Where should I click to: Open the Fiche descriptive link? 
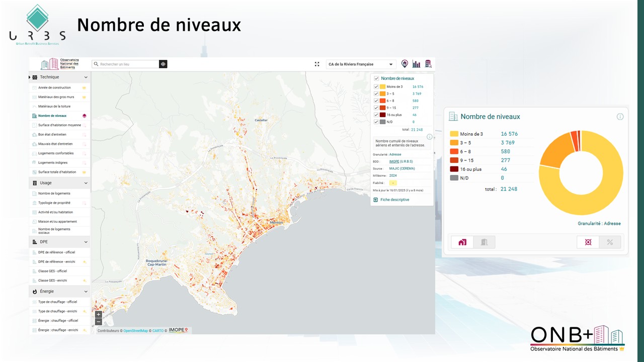click(x=394, y=200)
